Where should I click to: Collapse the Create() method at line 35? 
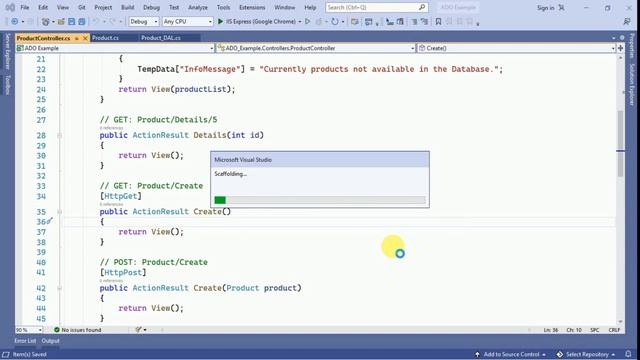(x=60, y=212)
